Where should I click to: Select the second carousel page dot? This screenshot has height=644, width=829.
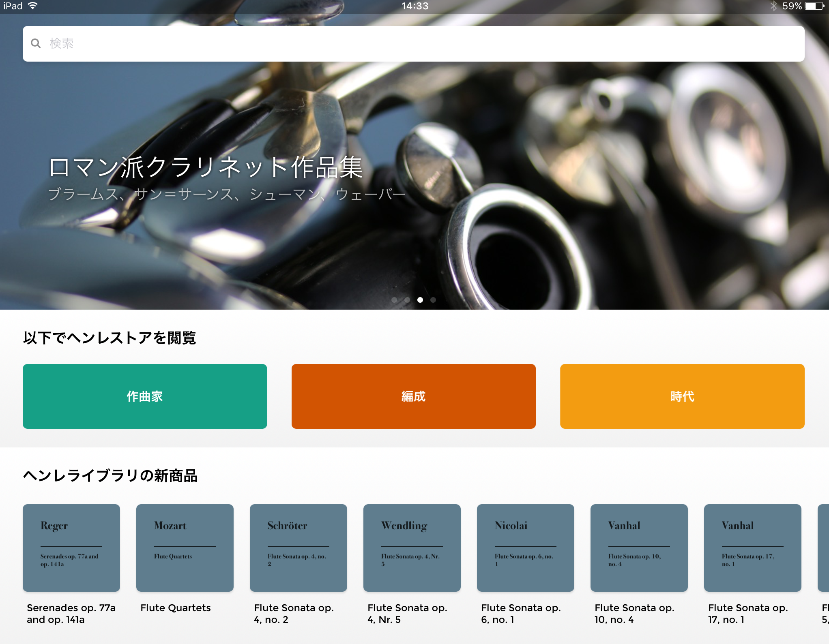click(407, 300)
